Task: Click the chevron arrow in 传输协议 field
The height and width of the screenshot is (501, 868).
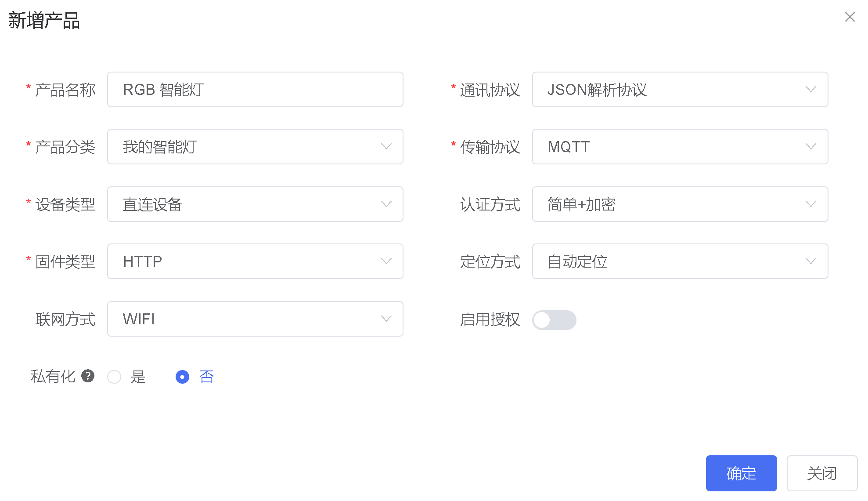Action: (810, 147)
